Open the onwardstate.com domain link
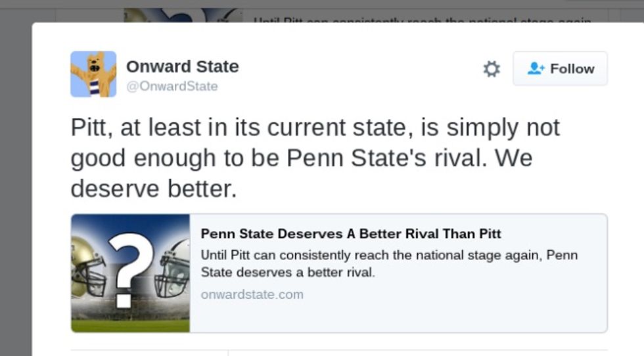Image resolution: width=644 pixels, height=356 pixels. tap(252, 294)
